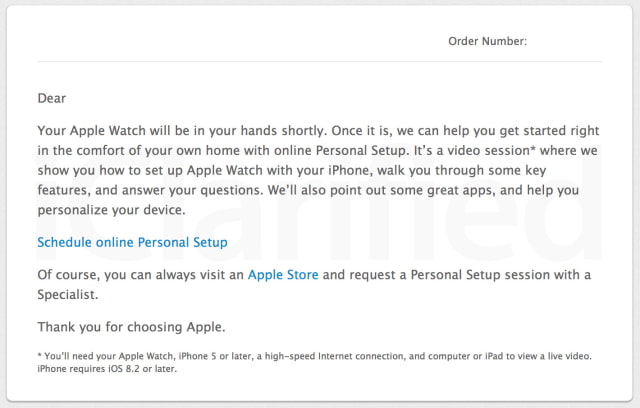Click the asterisk after video session
Image resolution: width=640 pixels, height=408 pixels.
pyautogui.click(x=533, y=149)
